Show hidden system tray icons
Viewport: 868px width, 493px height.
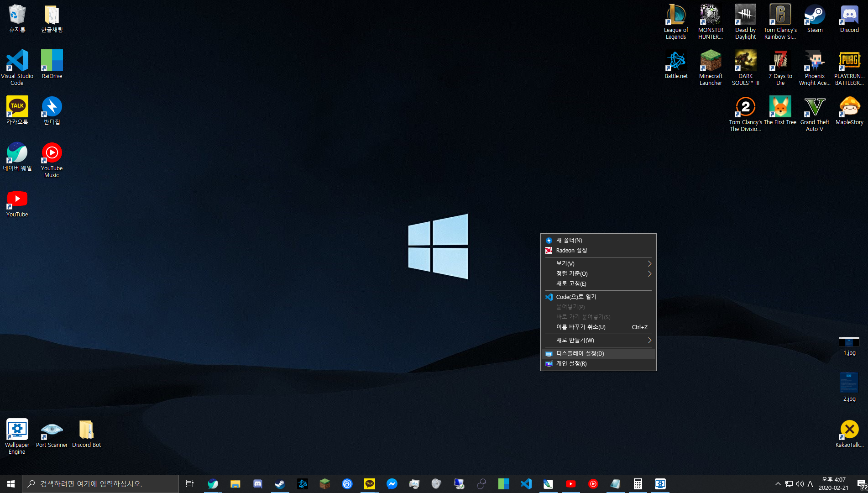click(x=778, y=484)
